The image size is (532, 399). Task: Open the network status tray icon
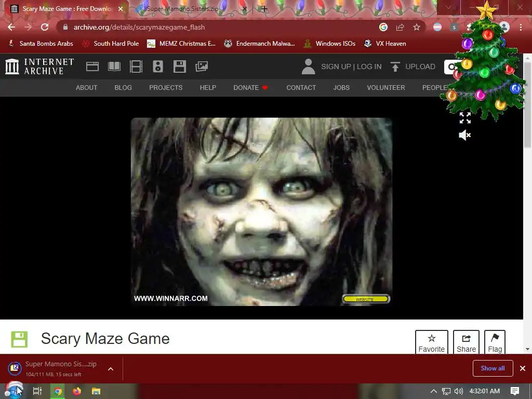[x=446, y=391]
